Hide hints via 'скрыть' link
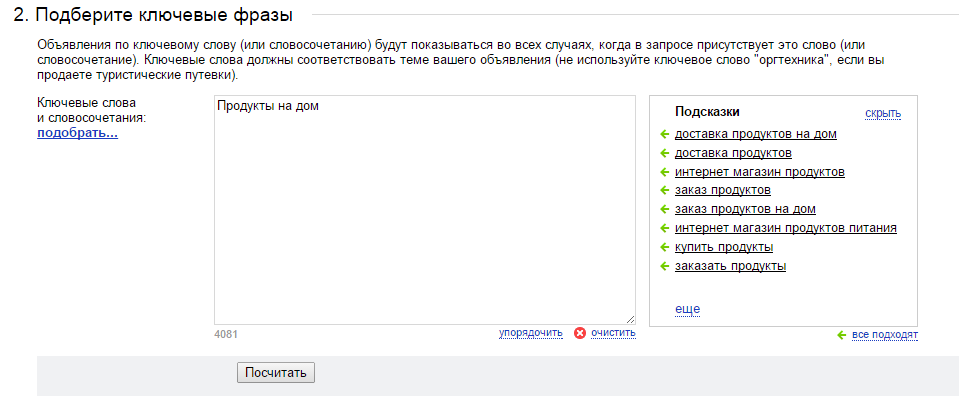Image resolution: width=959 pixels, height=413 pixels. (x=883, y=114)
